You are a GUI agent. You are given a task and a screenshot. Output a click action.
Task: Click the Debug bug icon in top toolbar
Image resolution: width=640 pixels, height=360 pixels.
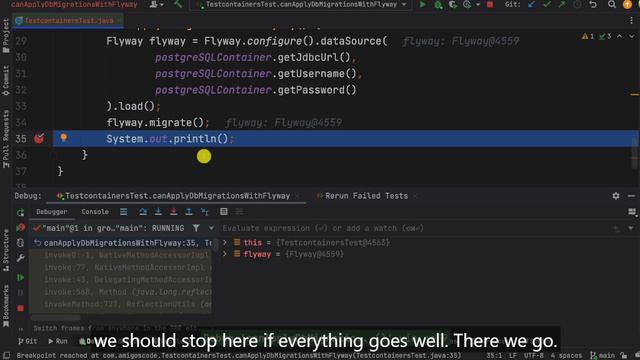[x=438, y=4]
